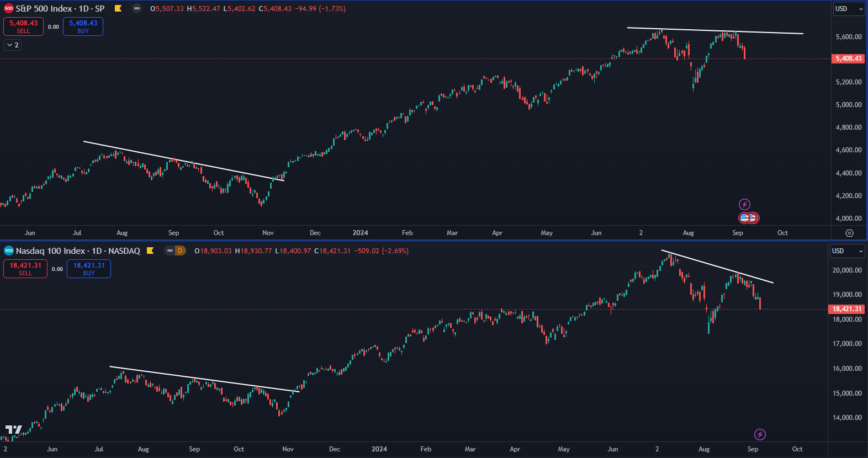
Task: Click the S&P 500 red symbol logo
Action: click(9, 8)
